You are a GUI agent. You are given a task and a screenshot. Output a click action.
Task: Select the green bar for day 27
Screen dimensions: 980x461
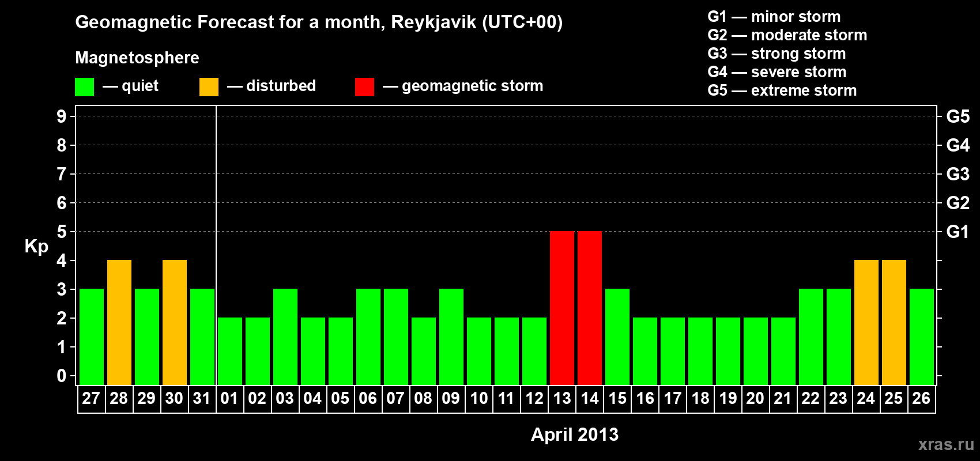(92, 337)
